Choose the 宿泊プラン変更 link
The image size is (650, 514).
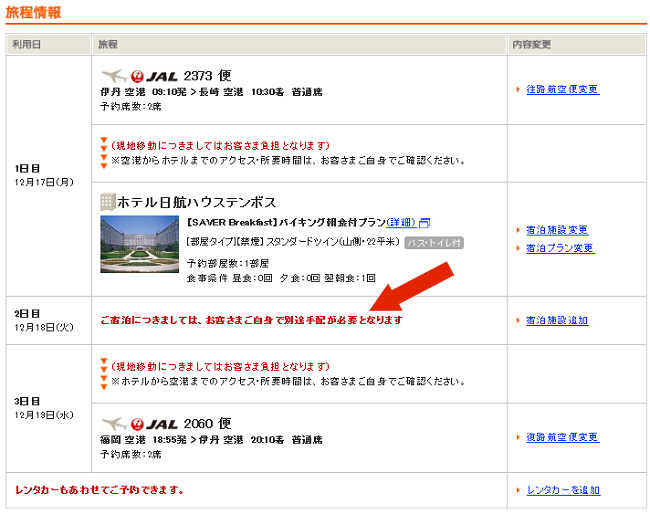click(560, 248)
